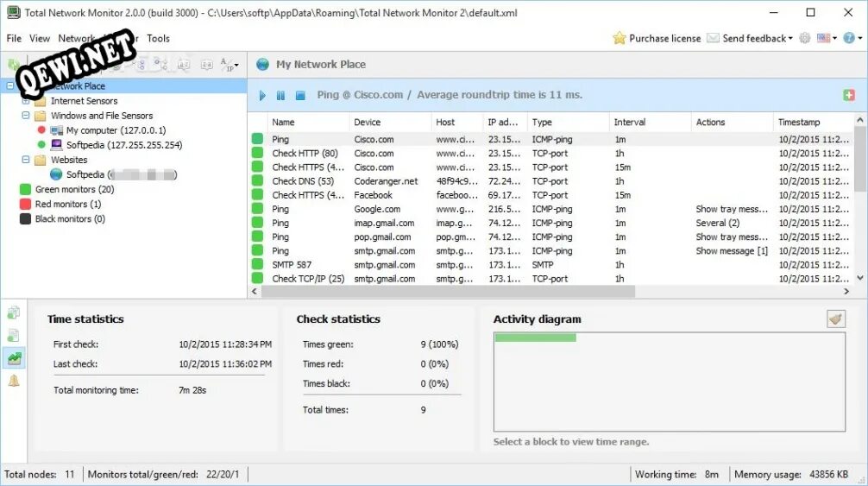Click 'Working time: 8m' status entry

pos(676,475)
